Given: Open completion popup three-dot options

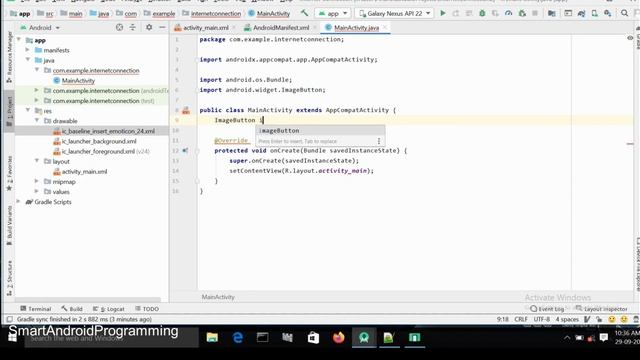Looking at the screenshot, I should [379, 141].
